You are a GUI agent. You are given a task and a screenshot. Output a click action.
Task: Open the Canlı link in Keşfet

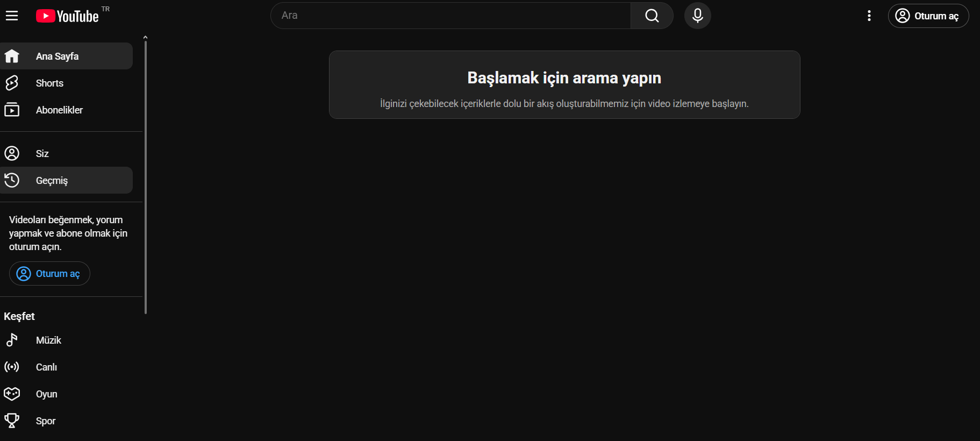pyautogui.click(x=66, y=367)
